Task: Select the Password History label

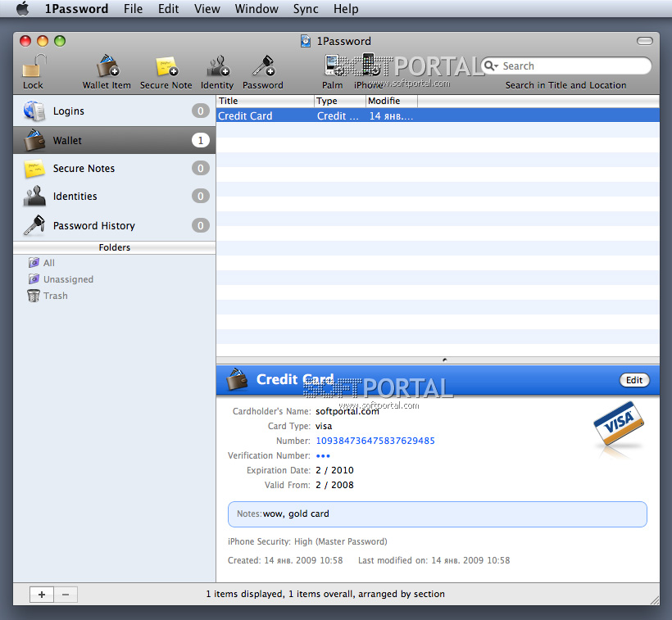Action: click(94, 226)
